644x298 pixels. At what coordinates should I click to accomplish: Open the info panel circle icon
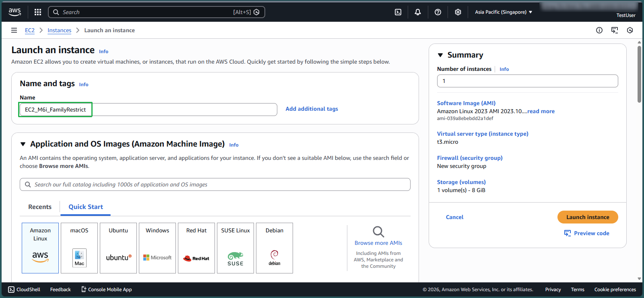[599, 30]
